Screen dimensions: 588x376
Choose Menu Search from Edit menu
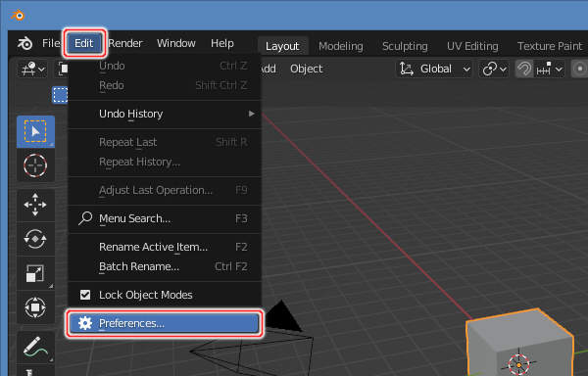(165, 218)
